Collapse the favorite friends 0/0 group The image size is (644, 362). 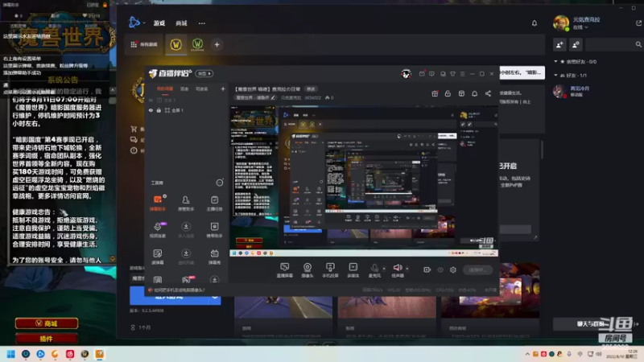point(555,62)
